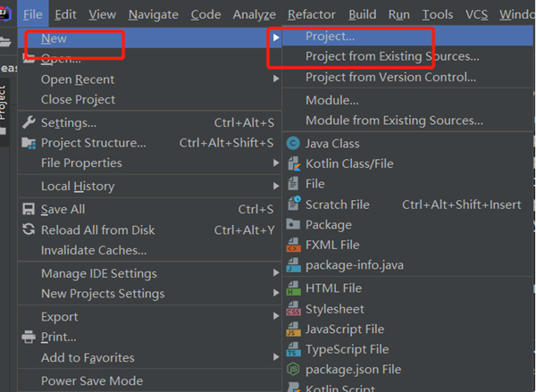The height and width of the screenshot is (392, 536).
Task: Click the Scratch File icon
Action: coord(293,204)
